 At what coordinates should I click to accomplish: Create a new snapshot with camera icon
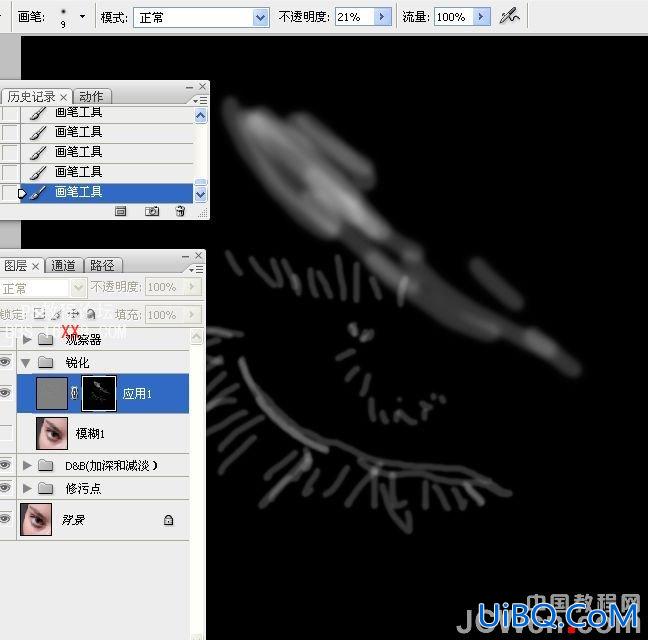tap(152, 211)
